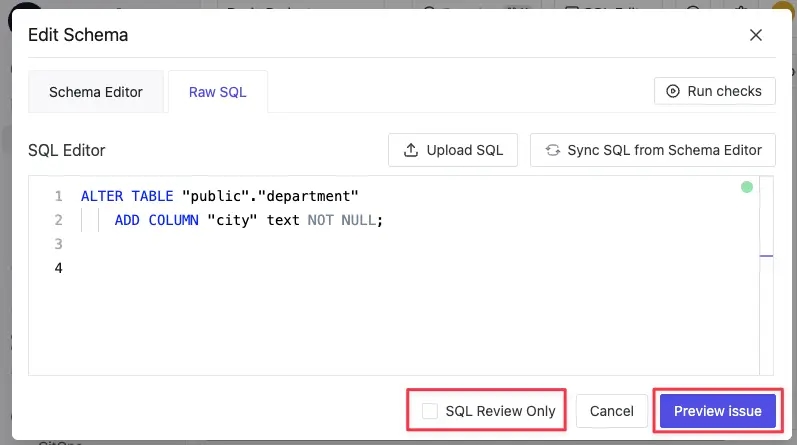Click the Sync SQL from Schema Editor label

click(664, 150)
